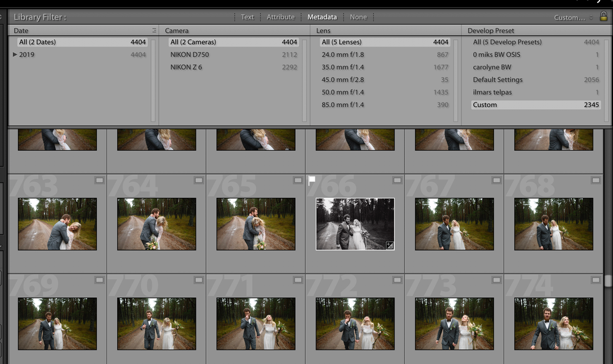Select photo thumbnail 768

[x=553, y=224]
